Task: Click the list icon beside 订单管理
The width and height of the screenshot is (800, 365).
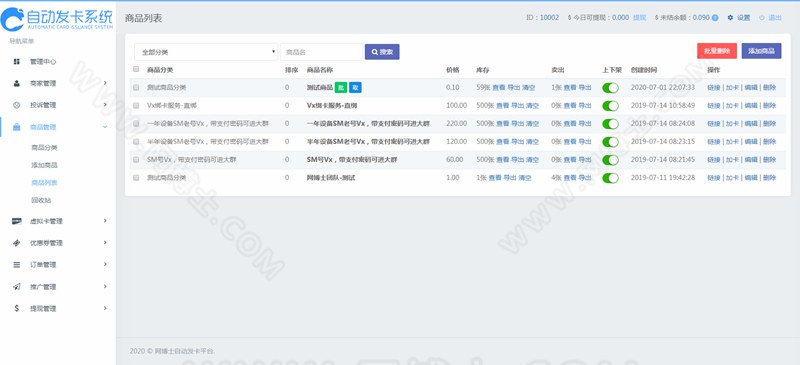Action: click(17, 264)
